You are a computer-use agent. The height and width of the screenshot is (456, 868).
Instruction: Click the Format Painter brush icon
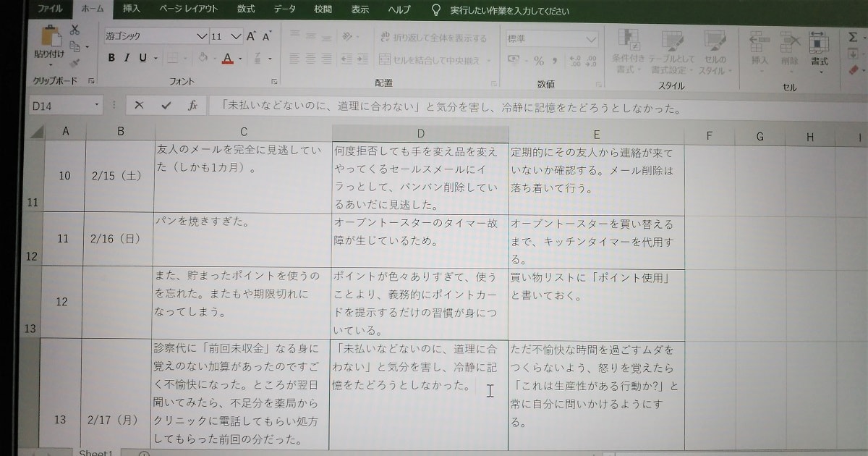(x=74, y=63)
